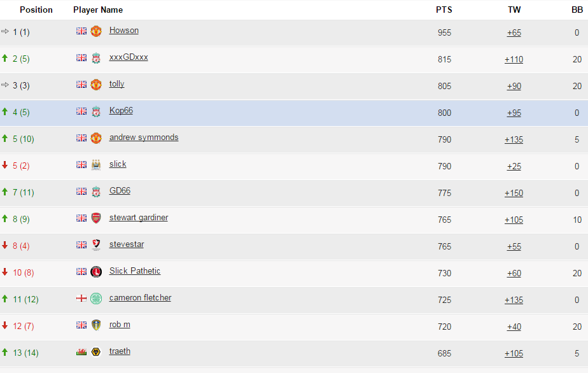Click Howson's Manchester United club badge

pyautogui.click(x=96, y=31)
